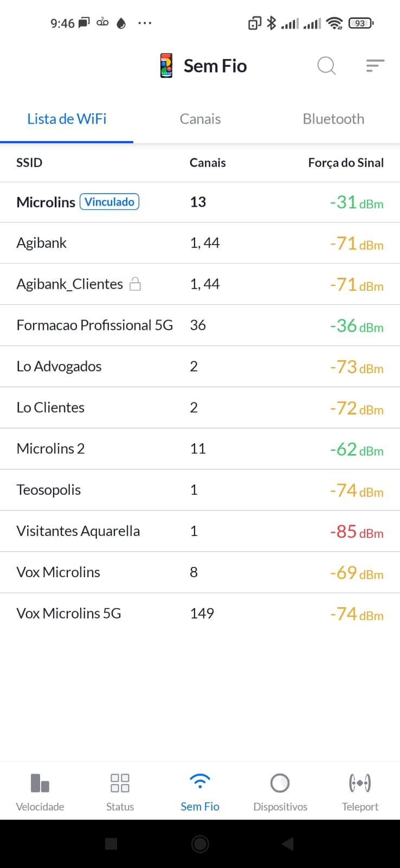Sort by the SSID column header

(x=29, y=163)
